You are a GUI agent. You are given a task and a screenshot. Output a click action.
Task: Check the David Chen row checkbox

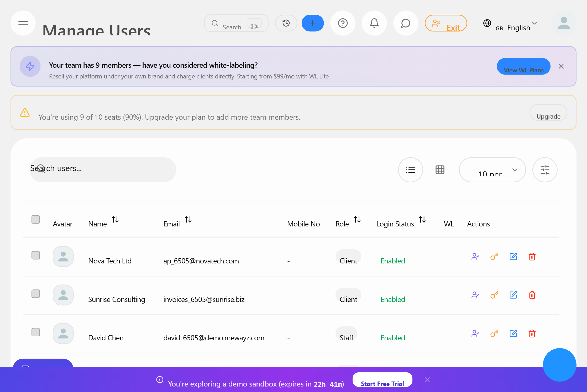click(x=35, y=332)
